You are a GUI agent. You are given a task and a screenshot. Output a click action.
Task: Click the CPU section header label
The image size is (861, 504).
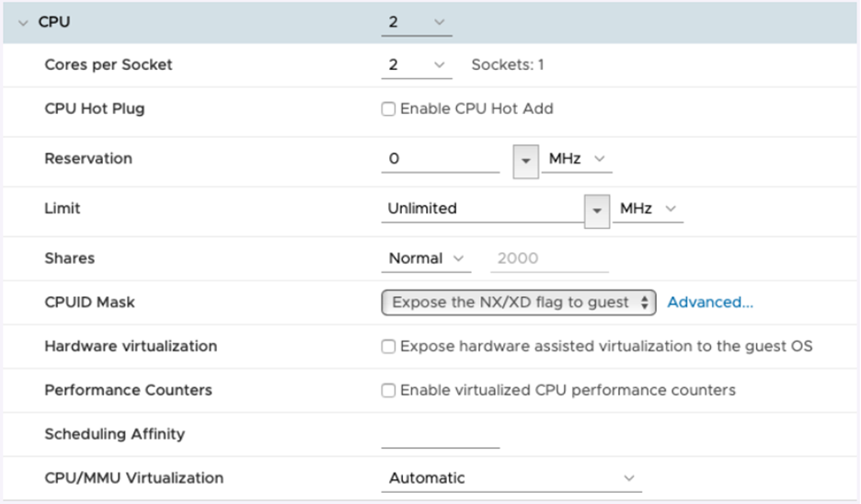coord(54,22)
